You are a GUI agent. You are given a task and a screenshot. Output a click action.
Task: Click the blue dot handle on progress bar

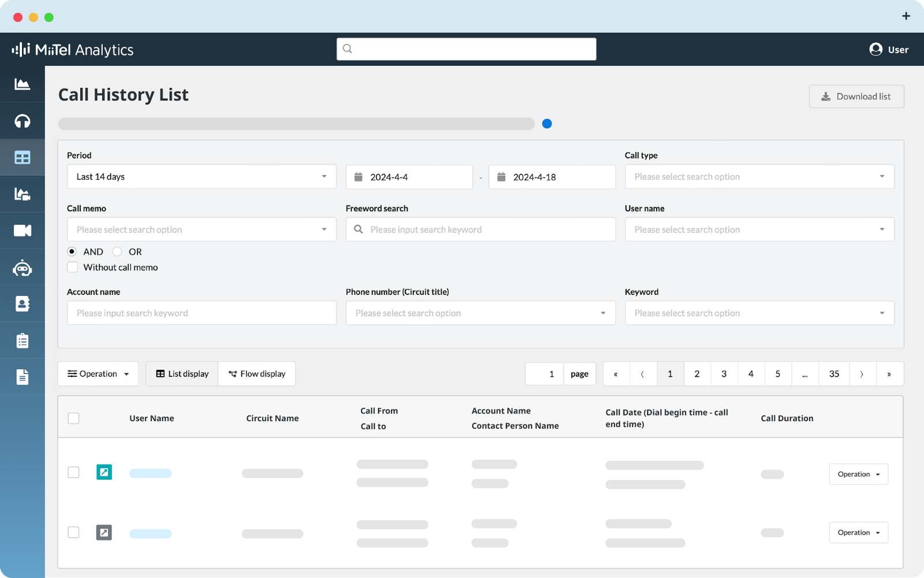[547, 124]
